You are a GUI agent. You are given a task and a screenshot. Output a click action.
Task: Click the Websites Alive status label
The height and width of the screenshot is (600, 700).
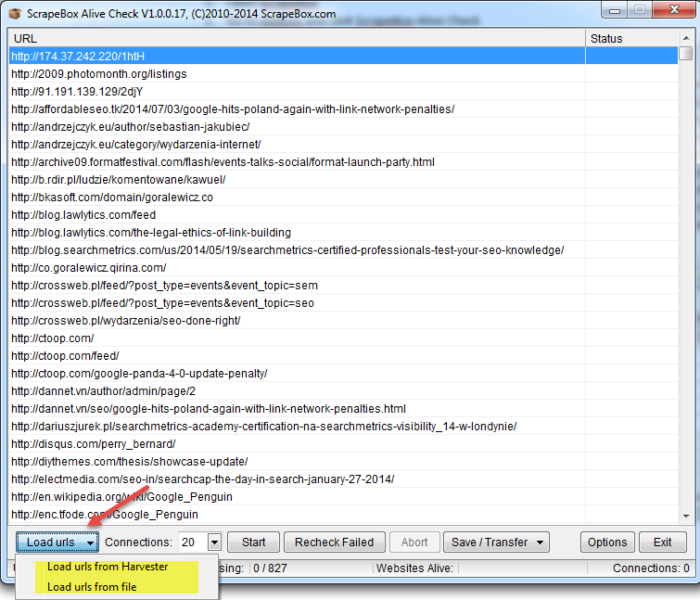click(414, 568)
